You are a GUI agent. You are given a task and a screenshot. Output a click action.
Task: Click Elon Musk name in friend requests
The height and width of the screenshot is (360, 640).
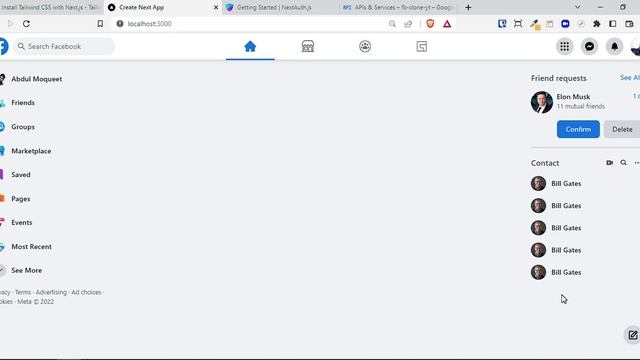573,97
